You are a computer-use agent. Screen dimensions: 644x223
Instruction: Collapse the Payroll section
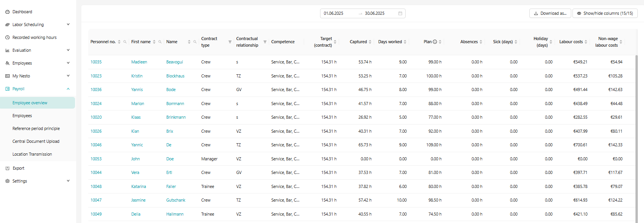pos(68,89)
